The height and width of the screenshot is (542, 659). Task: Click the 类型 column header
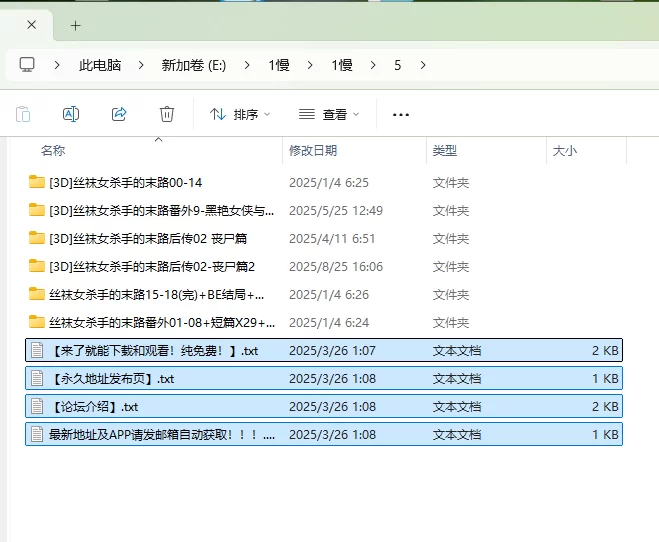coord(445,150)
